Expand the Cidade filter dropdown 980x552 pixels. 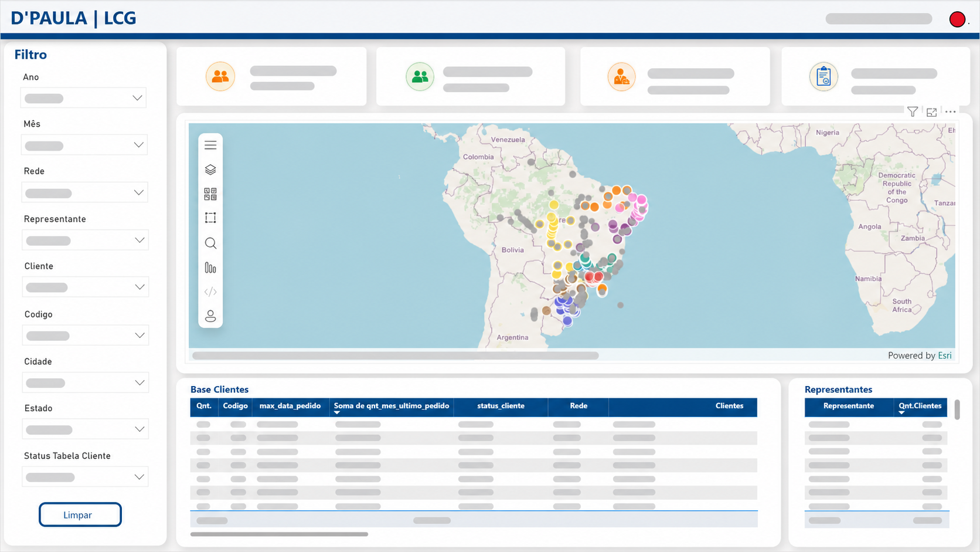[86, 382]
